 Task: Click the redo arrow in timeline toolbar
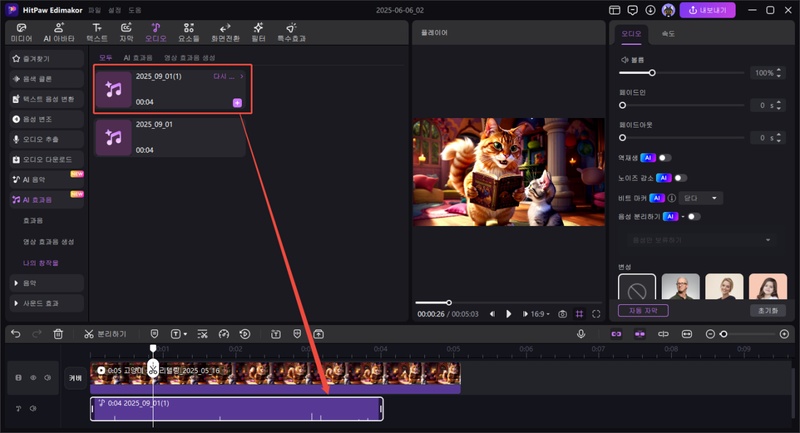click(37, 334)
